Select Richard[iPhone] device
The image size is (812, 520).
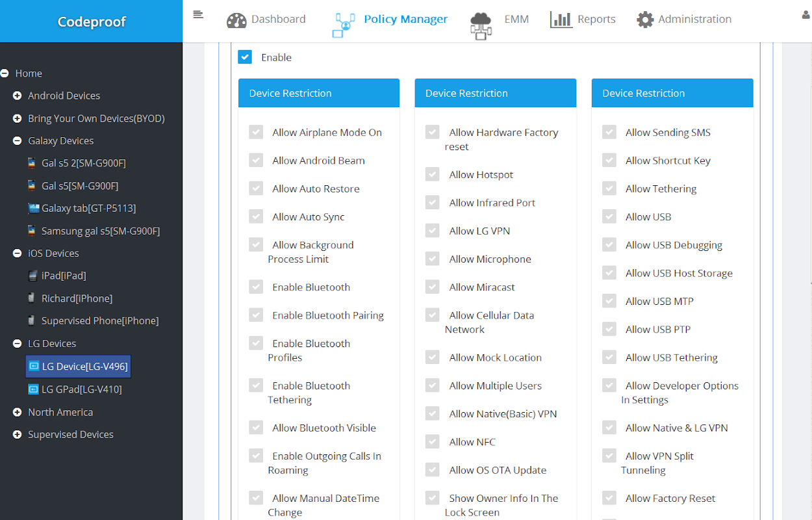(77, 298)
